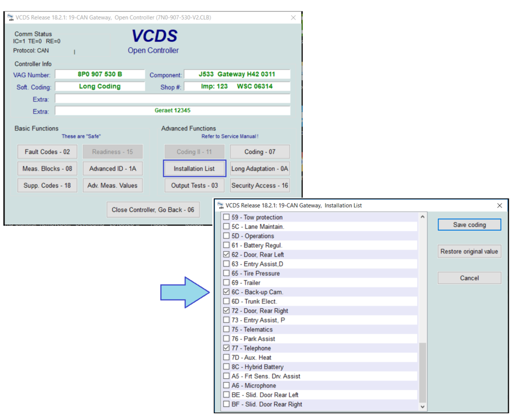Uncheck 72 - Door, Rear Right
515x420 pixels.
(x=226, y=311)
